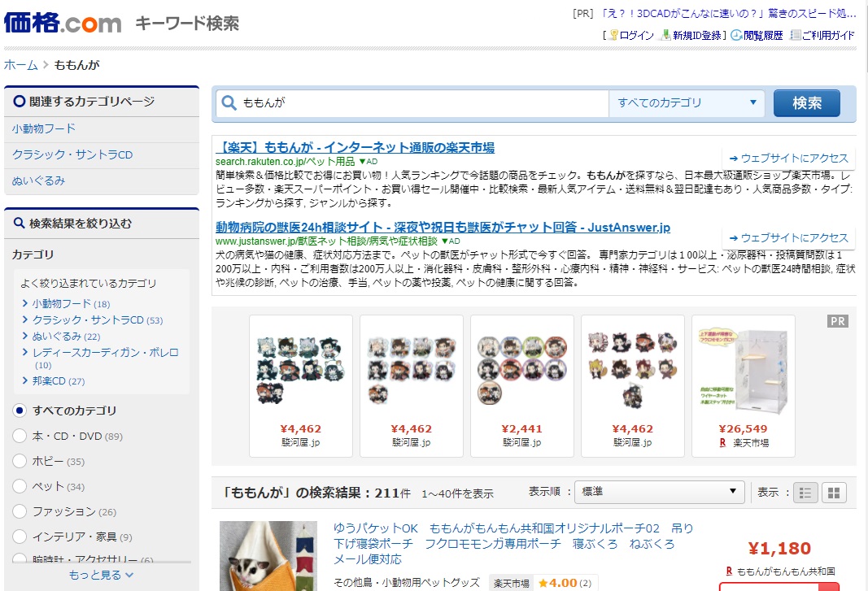This screenshot has width=868, height=591.
Task: Click the Rakuten R icon under ¥26,549
Action: 722,443
